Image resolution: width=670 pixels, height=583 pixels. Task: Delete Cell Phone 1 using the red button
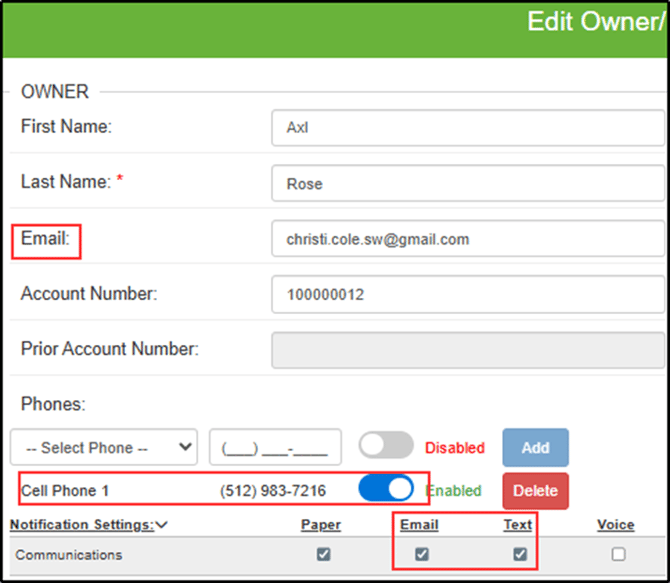click(x=535, y=491)
